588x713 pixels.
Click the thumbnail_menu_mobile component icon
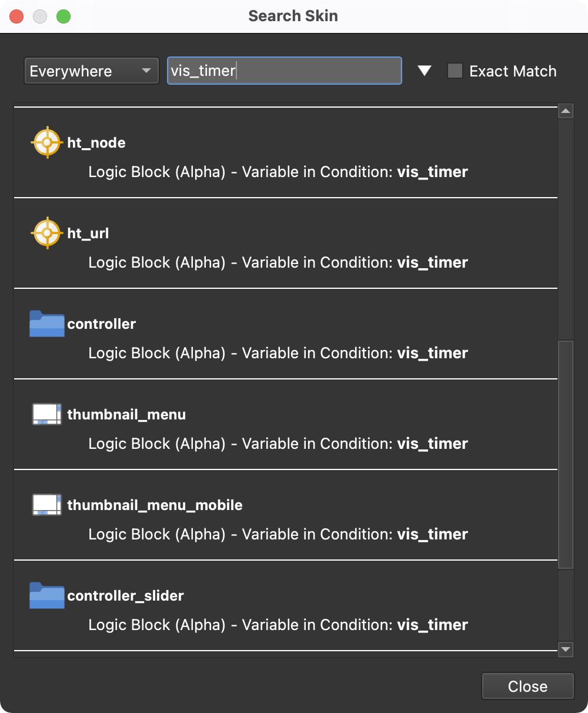click(46, 504)
